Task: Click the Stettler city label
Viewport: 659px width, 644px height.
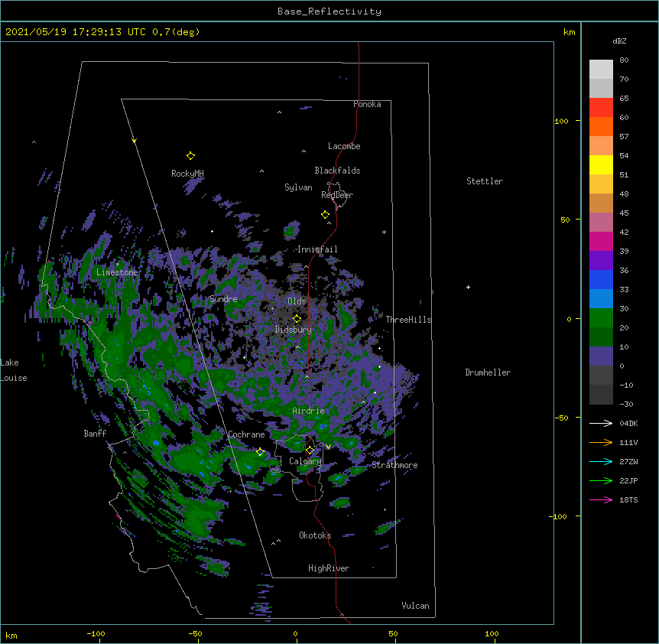Action: pyautogui.click(x=485, y=181)
